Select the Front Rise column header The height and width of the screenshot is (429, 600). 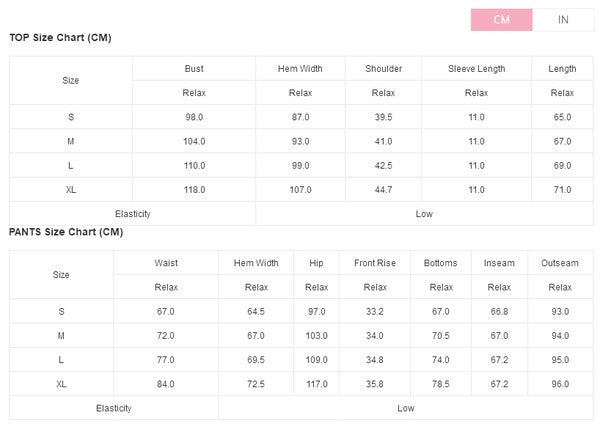coord(375,263)
